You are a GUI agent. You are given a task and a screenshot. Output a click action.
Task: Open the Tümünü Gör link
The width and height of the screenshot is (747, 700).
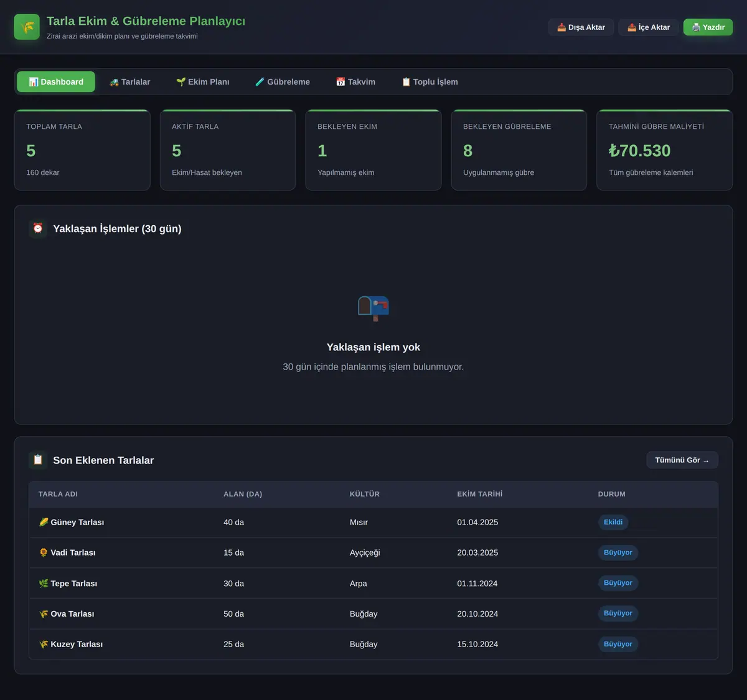682,460
